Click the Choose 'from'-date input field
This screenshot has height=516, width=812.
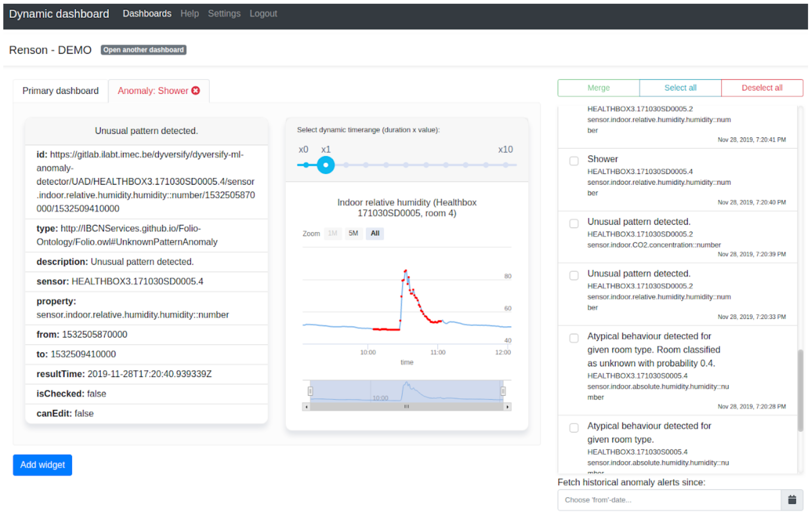pyautogui.click(x=669, y=500)
